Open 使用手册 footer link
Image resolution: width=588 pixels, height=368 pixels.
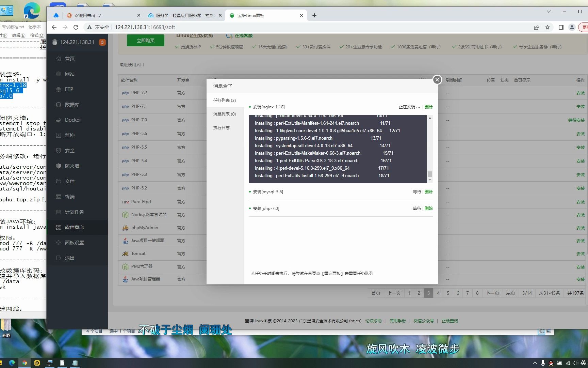[x=397, y=321]
